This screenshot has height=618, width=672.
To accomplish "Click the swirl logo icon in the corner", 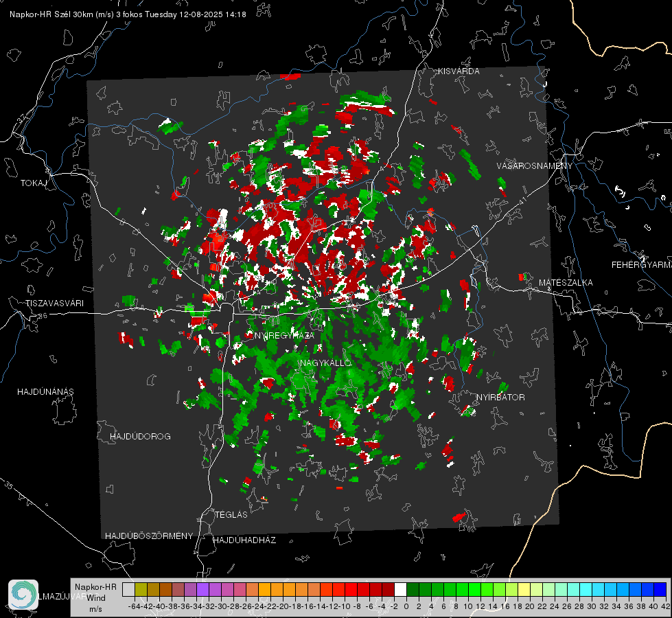I will 23,595.
